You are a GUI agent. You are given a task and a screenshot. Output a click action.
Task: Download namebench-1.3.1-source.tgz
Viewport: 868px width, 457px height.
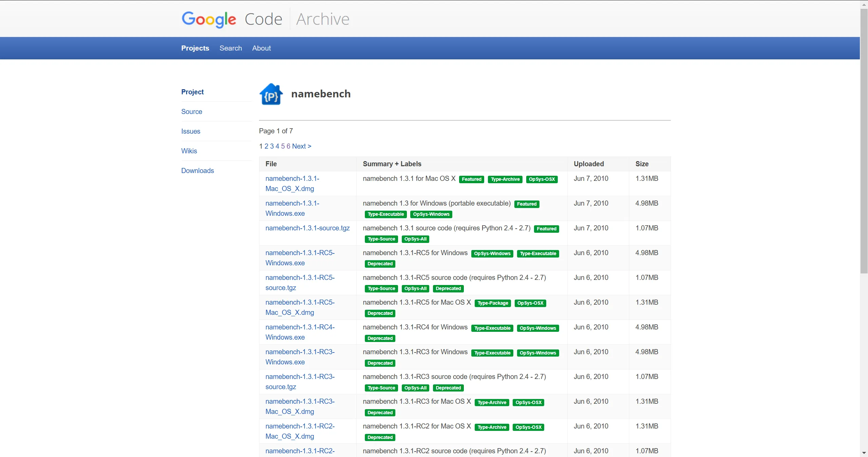[307, 228]
